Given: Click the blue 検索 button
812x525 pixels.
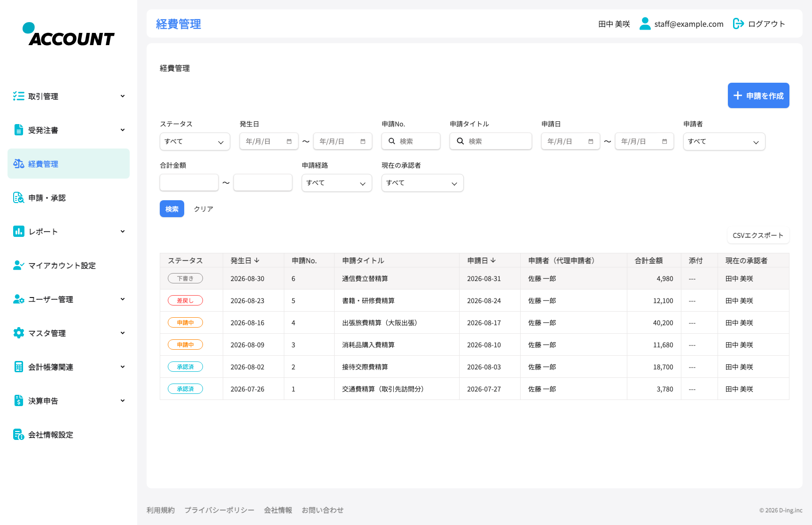Looking at the screenshot, I should pos(172,209).
